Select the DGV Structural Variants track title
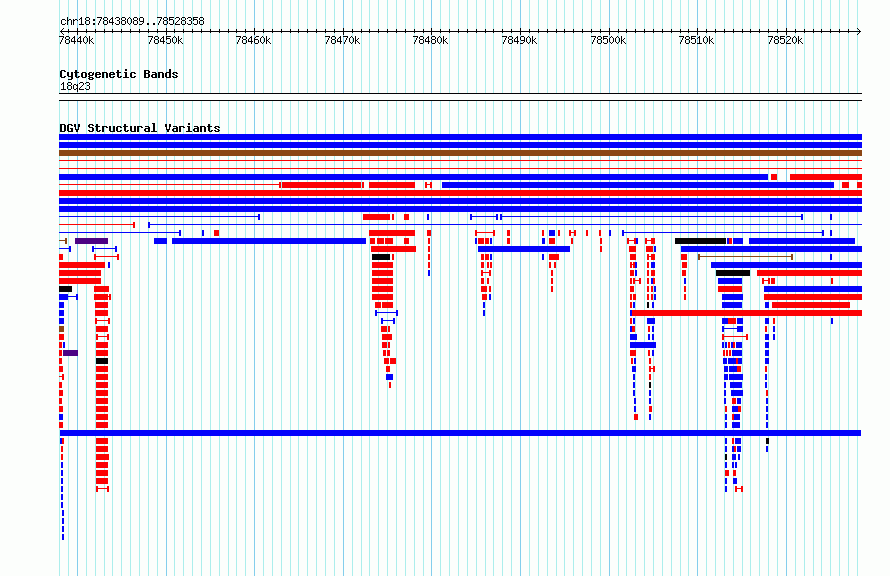 click(140, 128)
